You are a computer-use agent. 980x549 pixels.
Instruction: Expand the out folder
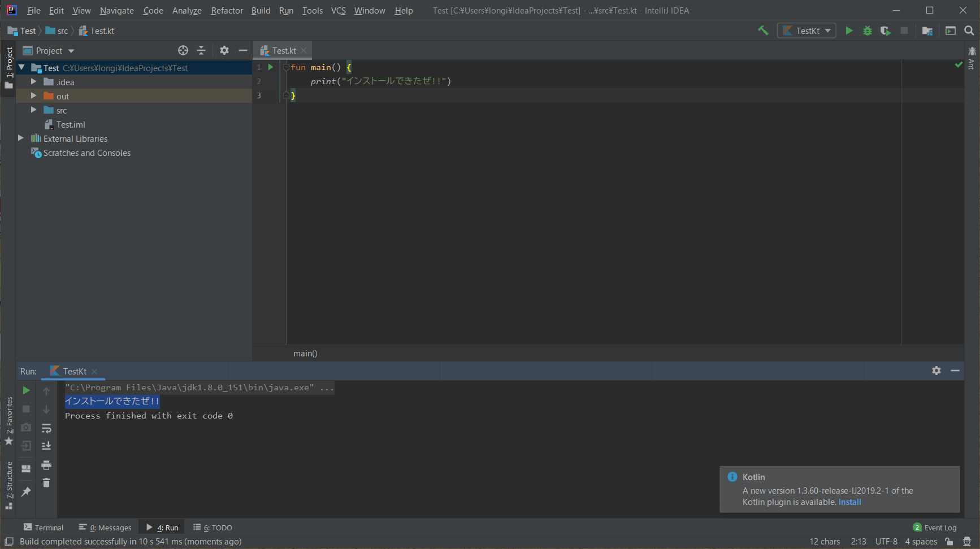coord(34,96)
